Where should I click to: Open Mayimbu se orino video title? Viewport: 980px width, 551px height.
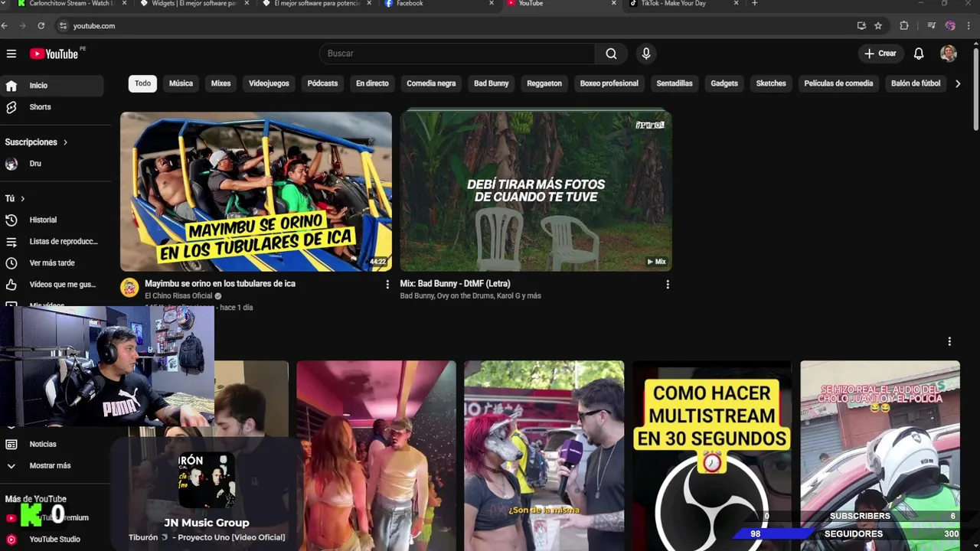pos(220,283)
